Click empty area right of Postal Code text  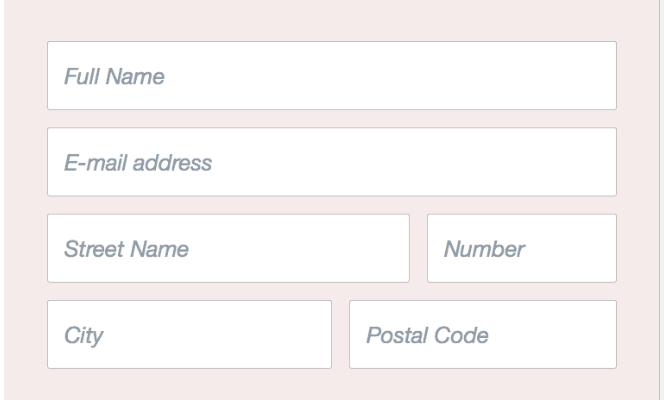(560, 335)
